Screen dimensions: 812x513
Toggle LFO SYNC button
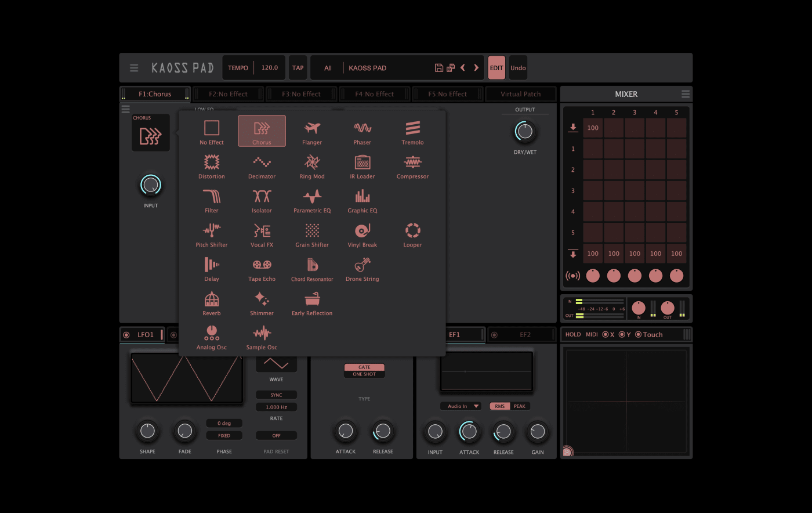276,395
